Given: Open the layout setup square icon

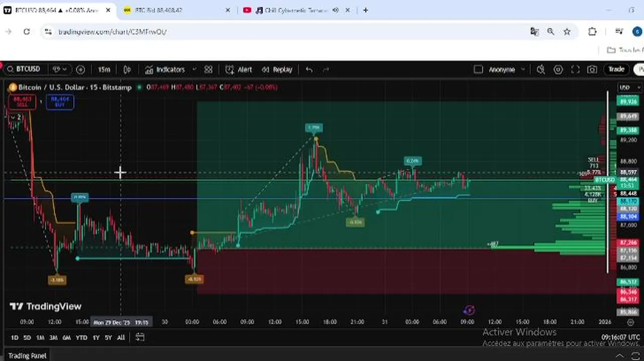Looking at the screenshot, I should point(478,69).
